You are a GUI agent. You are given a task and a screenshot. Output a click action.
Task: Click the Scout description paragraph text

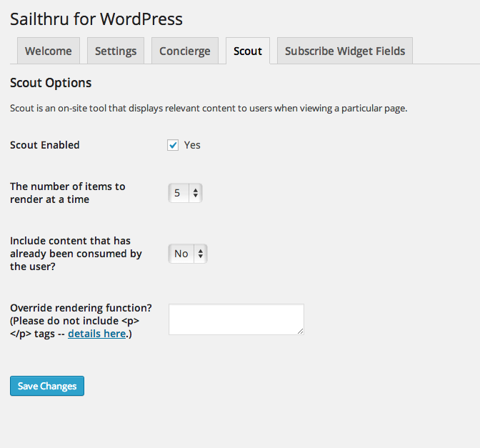pyautogui.click(x=209, y=109)
